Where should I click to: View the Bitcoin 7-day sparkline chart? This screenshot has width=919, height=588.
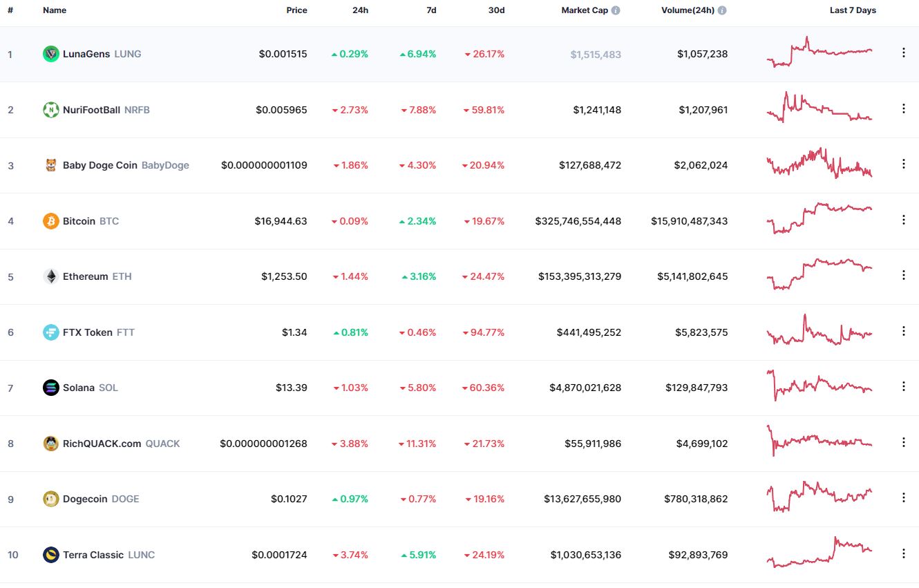pos(819,218)
